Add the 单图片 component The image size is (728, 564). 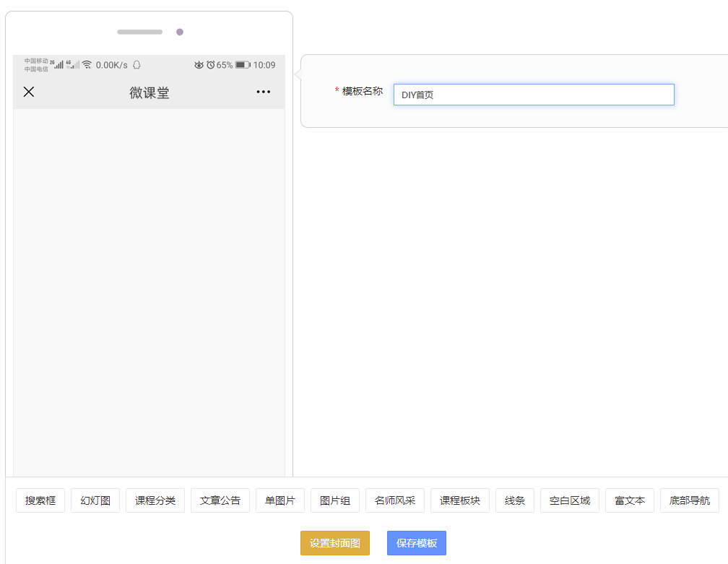(x=280, y=500)
